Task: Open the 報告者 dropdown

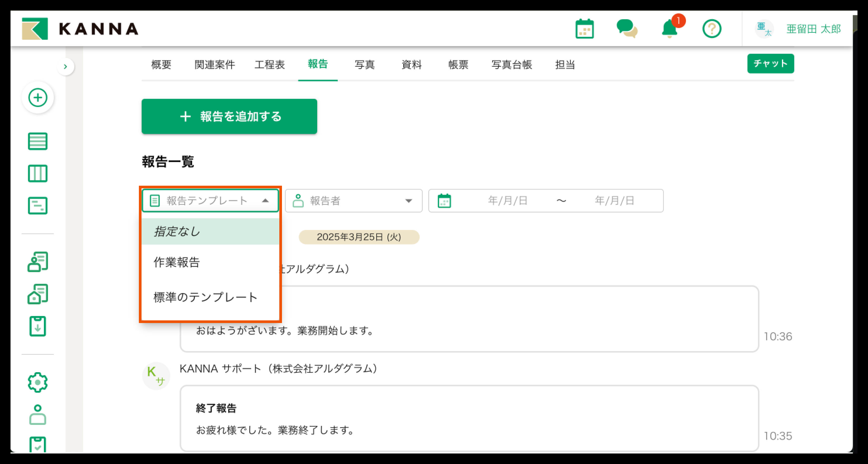Action: (x=353, y=201)
